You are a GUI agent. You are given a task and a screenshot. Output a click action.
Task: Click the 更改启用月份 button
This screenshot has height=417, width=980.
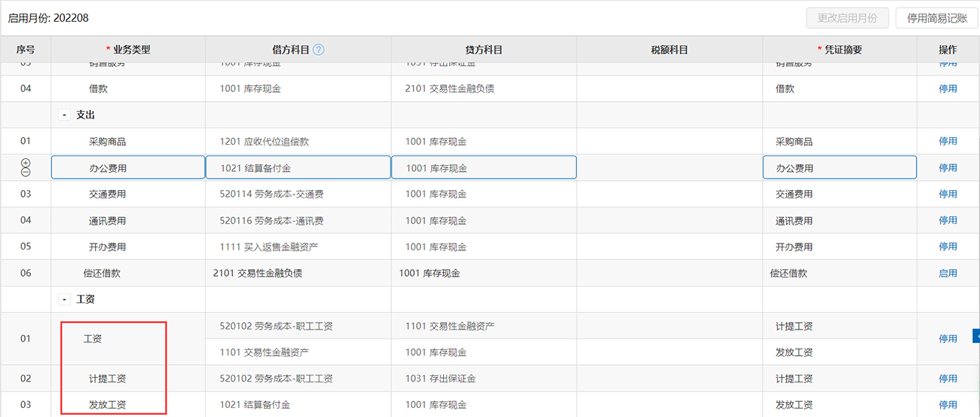(847, 18)
